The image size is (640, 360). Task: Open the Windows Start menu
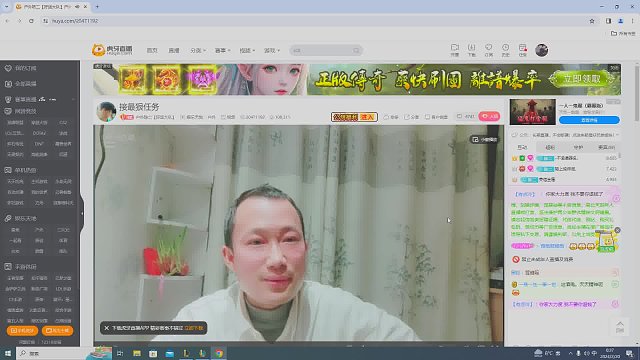pyautogui.click(x=8, y=353)
